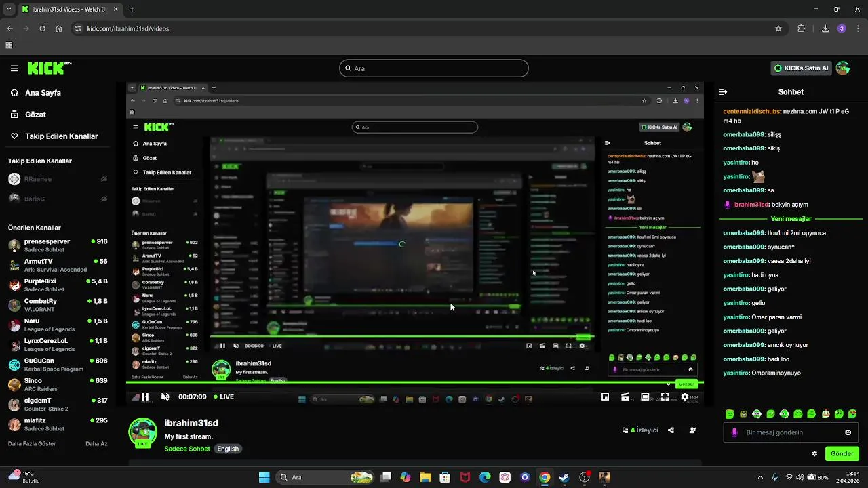Open Gözat browse page
Screen dimensions: 868x488
[28, 115]
